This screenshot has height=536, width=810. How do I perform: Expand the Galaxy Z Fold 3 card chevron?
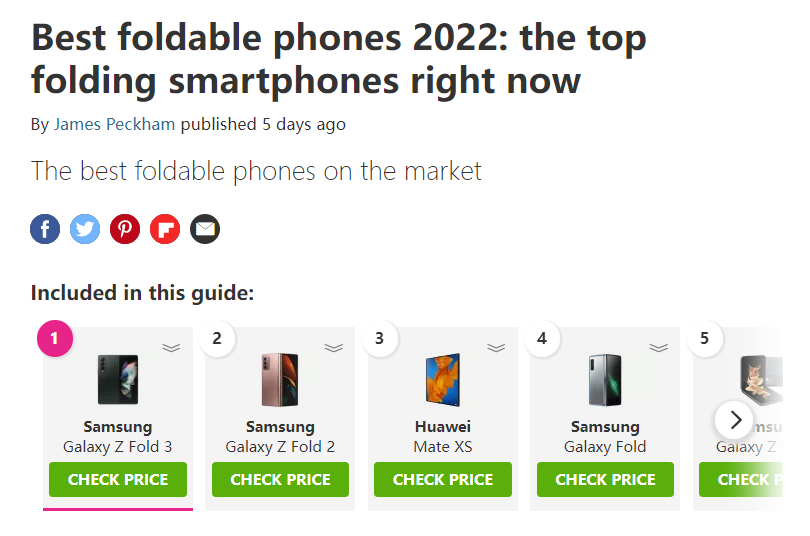171,348
